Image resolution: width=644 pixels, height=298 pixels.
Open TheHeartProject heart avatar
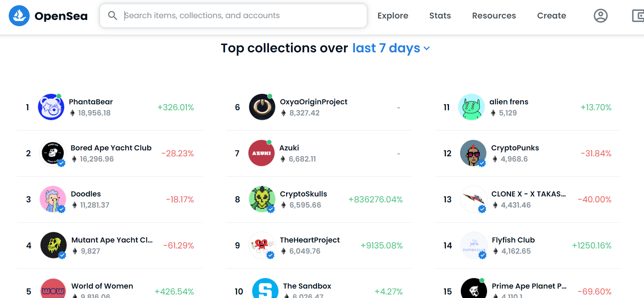(x=262, y=245)
